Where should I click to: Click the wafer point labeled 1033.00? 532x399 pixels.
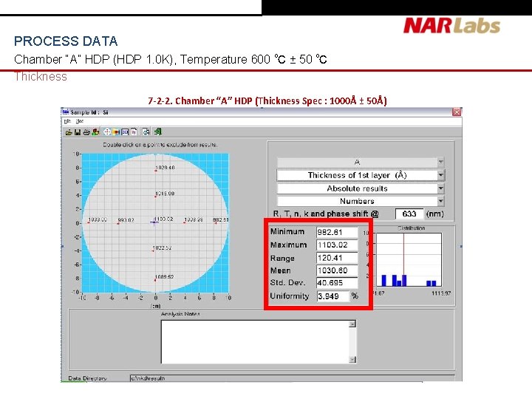point(89,222)
